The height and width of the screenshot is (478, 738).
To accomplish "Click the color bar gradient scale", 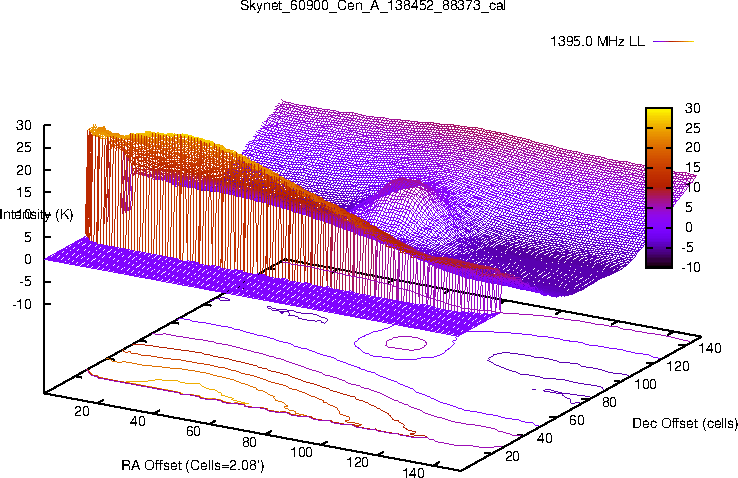I will pos(659,188).
